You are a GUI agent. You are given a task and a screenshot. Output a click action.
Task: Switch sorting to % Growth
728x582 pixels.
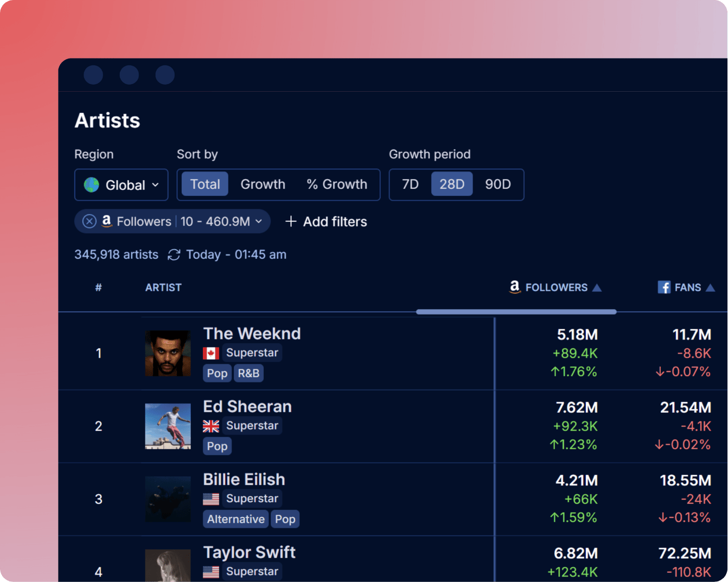(x=337, y=184)
